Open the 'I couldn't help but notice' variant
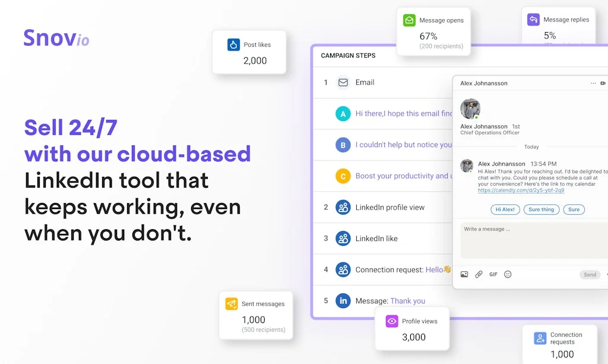 pos(404,145)
